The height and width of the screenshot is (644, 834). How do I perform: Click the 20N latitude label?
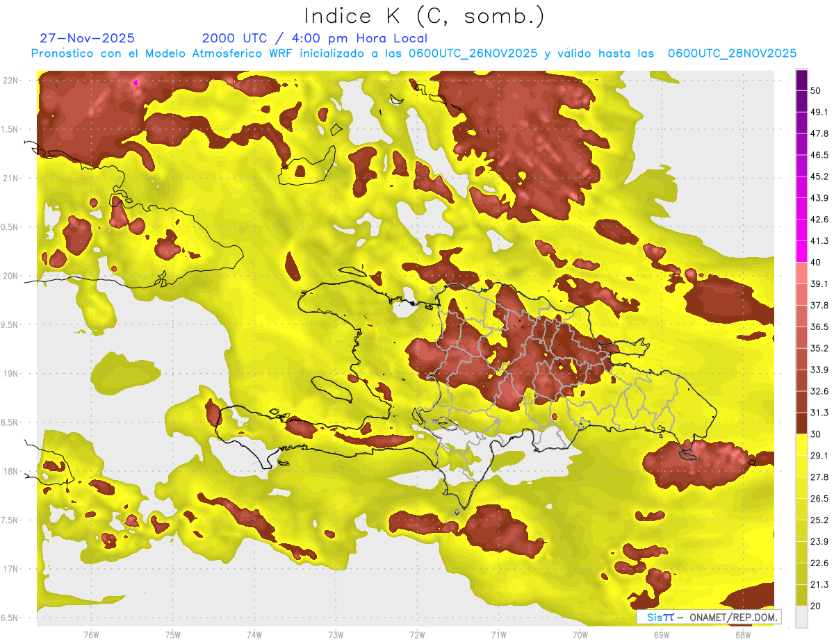click(x=11, y=276)
